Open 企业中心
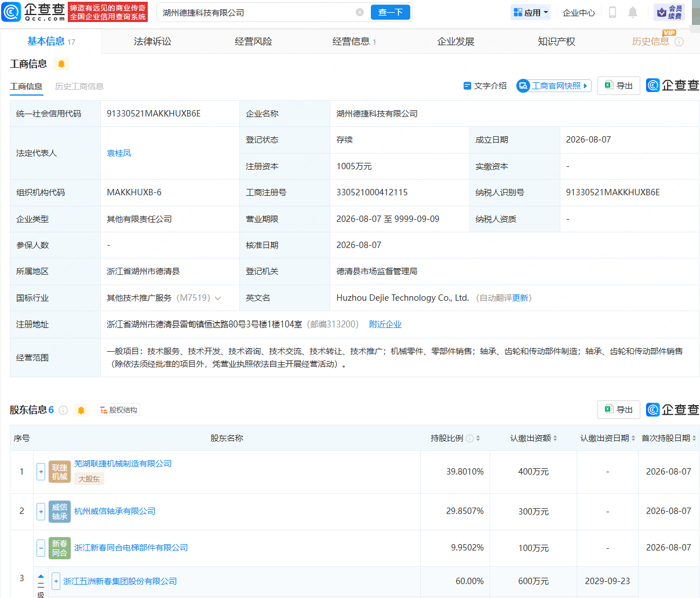This screenshot has width=700, height=598. point(578,12)
